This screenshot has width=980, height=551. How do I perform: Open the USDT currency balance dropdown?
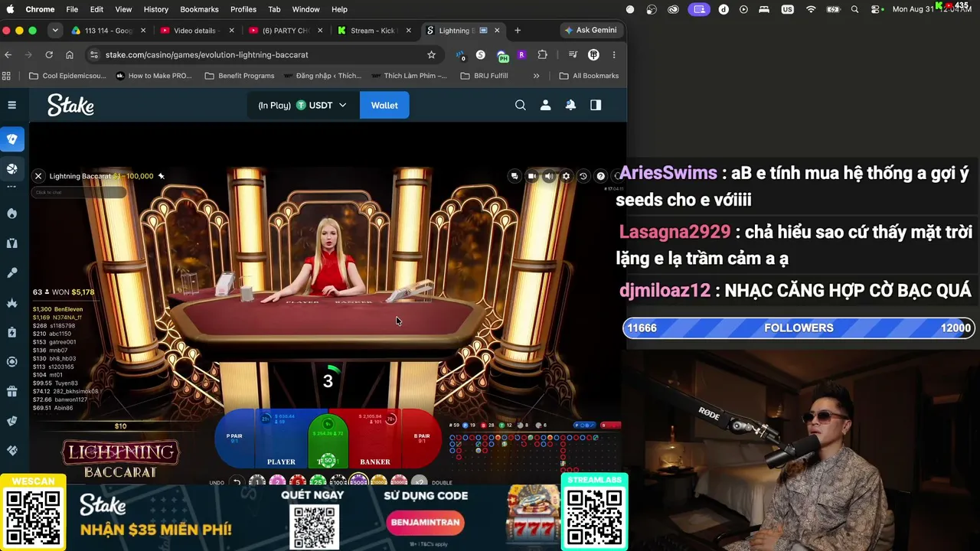click(x=303, y=105)
